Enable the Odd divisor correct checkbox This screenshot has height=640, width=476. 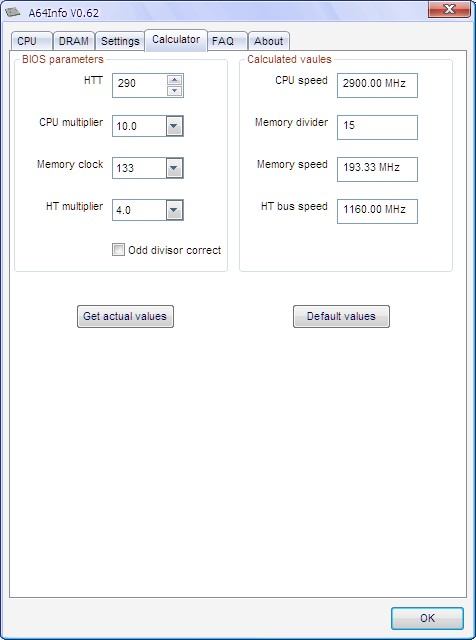click(x=118, y=249)
